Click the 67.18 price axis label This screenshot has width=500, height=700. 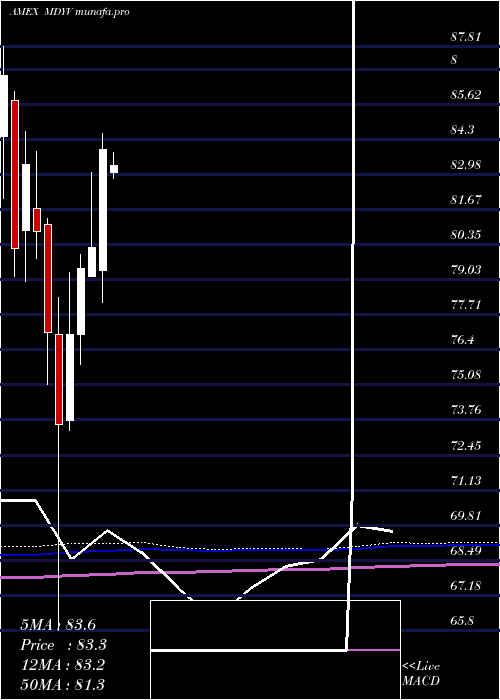[466, 586]
